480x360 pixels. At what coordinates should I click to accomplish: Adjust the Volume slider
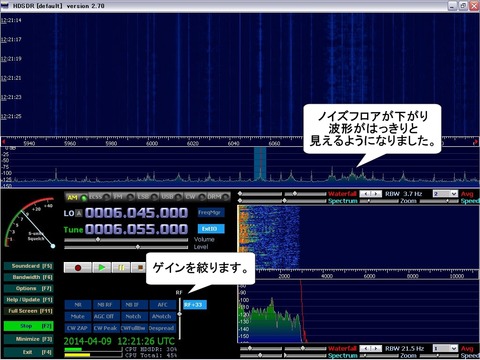click(126, 239)
